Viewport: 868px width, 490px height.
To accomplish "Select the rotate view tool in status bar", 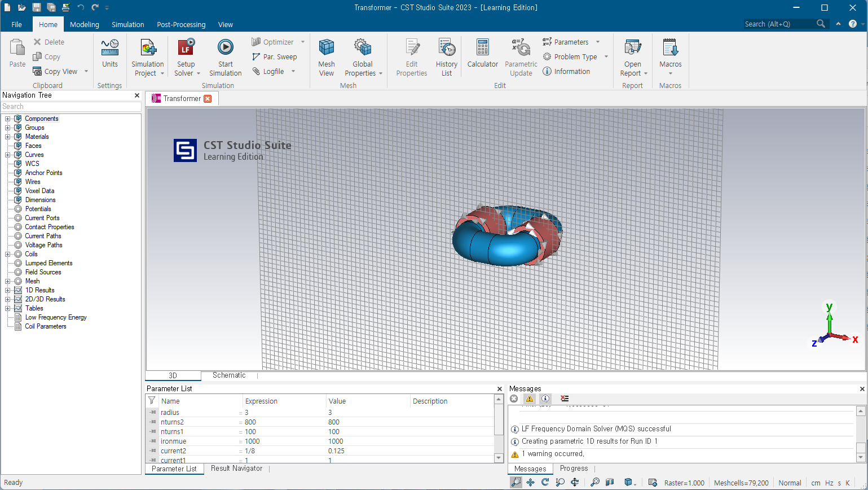I will pos(545,483).
